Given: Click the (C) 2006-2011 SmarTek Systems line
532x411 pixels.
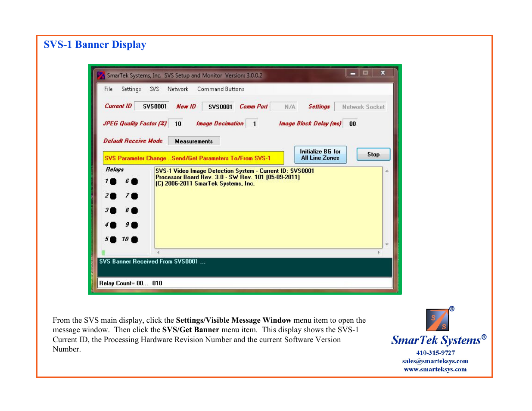Looking at the screenshot, I should coord(205,184).
